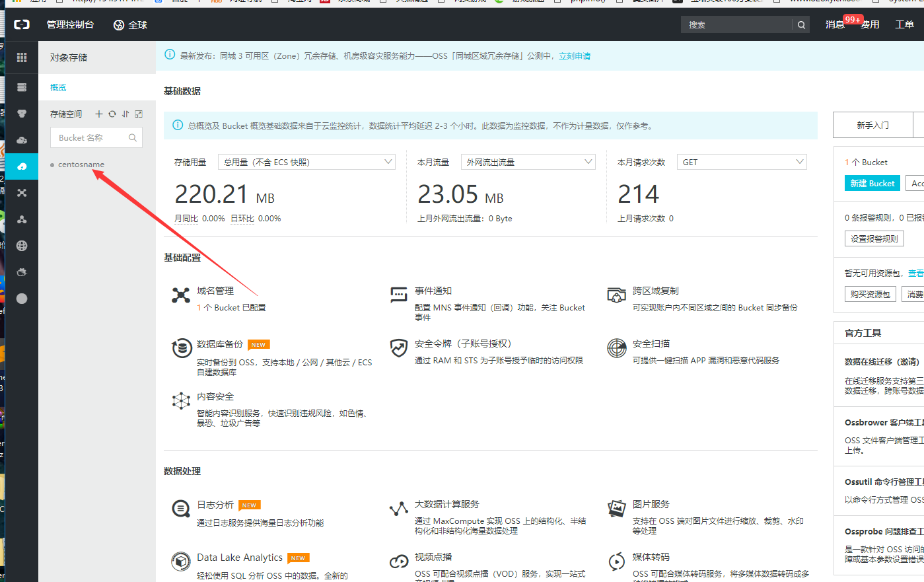Click the Data Lake Analytics icon
The width and height of the screenshot is (924, 582).
click(181, 562)
